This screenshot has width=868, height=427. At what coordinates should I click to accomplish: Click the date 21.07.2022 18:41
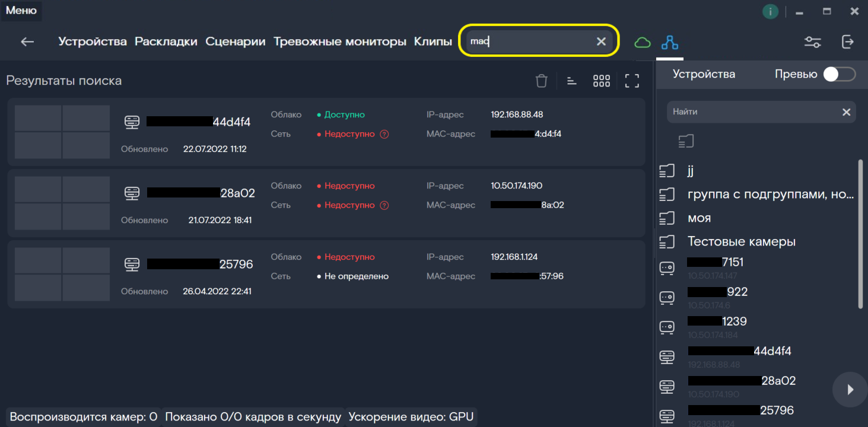[220, 220]
